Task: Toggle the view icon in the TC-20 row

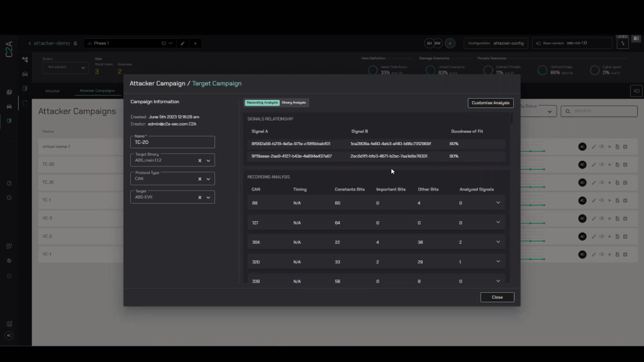Action: pos(602,165)
